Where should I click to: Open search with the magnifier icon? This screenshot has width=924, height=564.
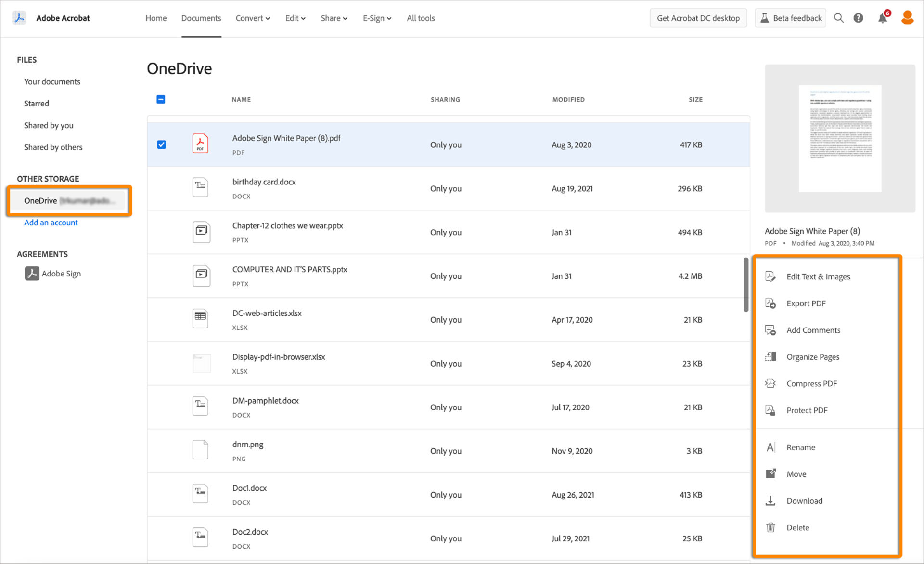[x=838, y=18]
